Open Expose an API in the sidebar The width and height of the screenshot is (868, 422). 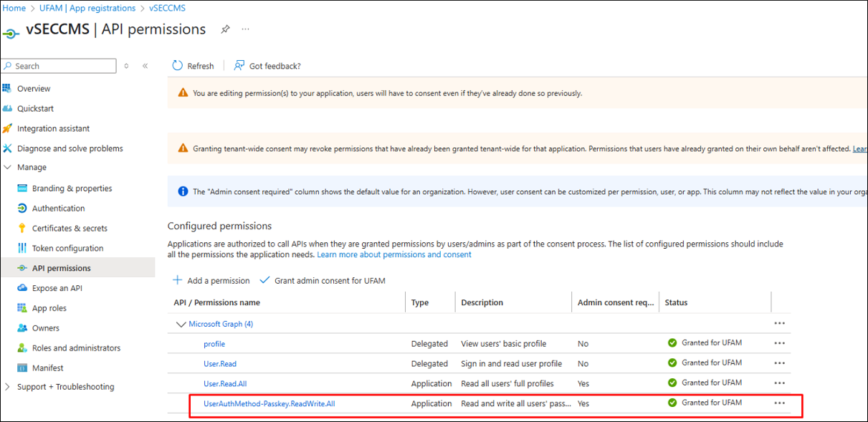57,288
